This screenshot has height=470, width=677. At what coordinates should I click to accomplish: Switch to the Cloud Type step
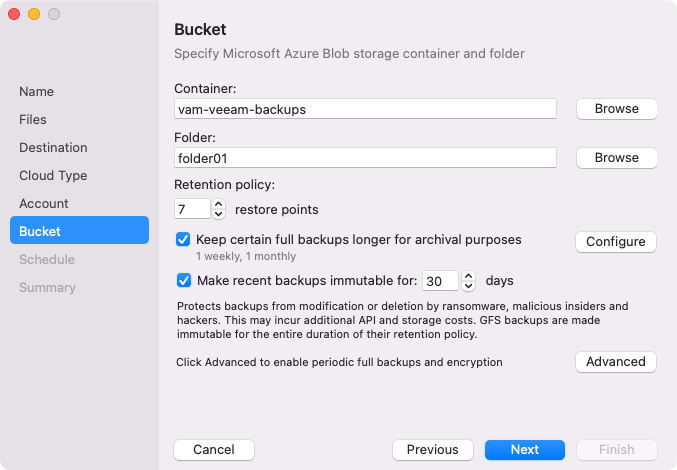coord(53,175)
